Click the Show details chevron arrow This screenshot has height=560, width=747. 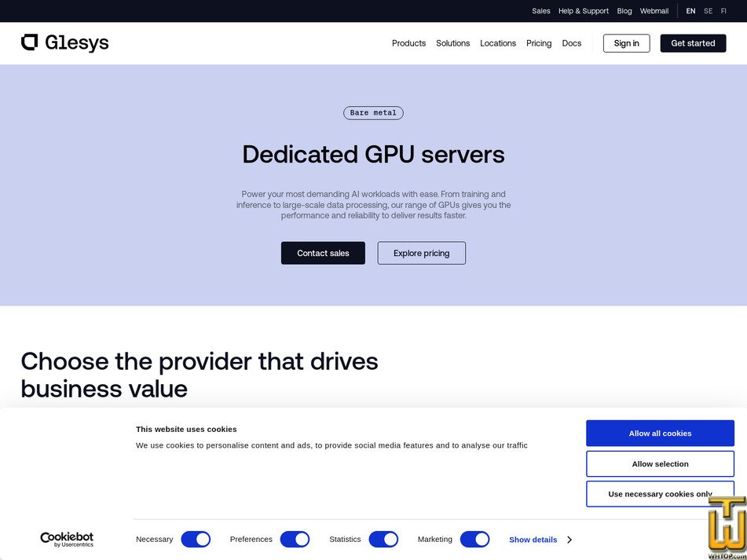pyautogui.click(x=569, y=540)
